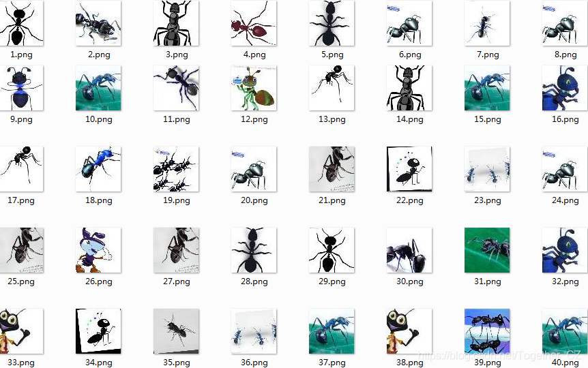Select the green background image 31.png
The width and height of the screenshot is (588, 368).
pos(487,250)
